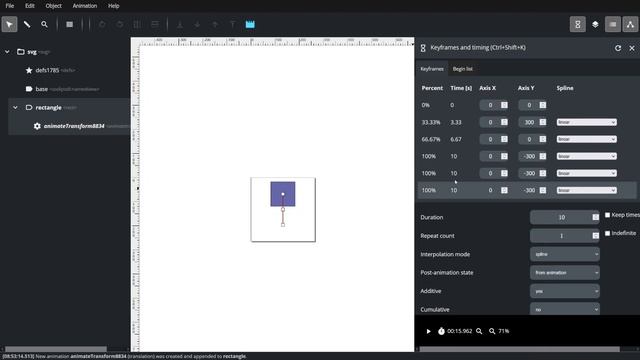Click the list view icon top right

point(613,24)
